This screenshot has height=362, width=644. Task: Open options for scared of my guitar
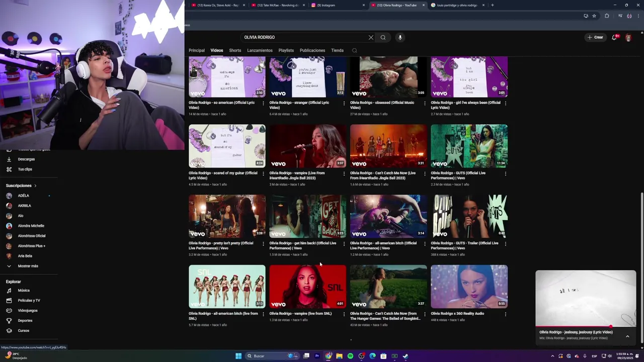click(x=263, y=173)
